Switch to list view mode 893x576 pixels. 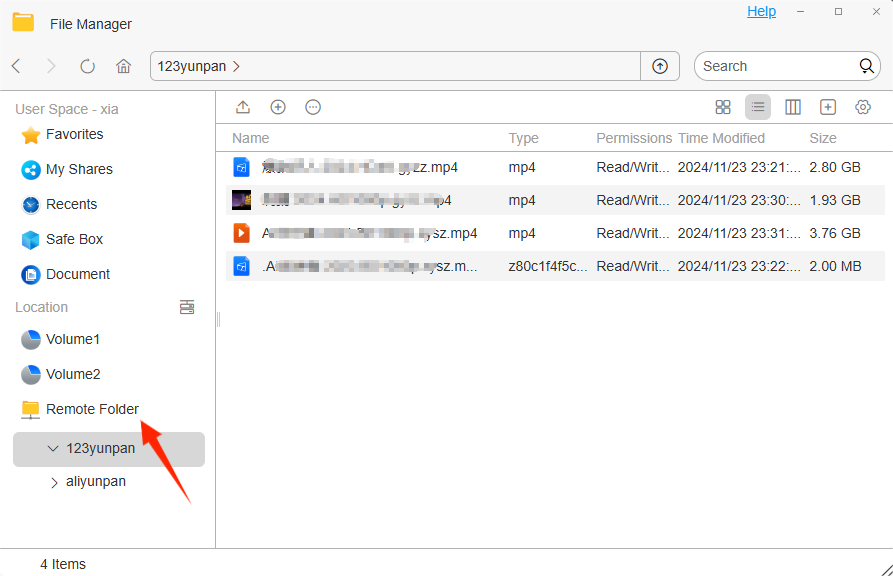(757, 107)
